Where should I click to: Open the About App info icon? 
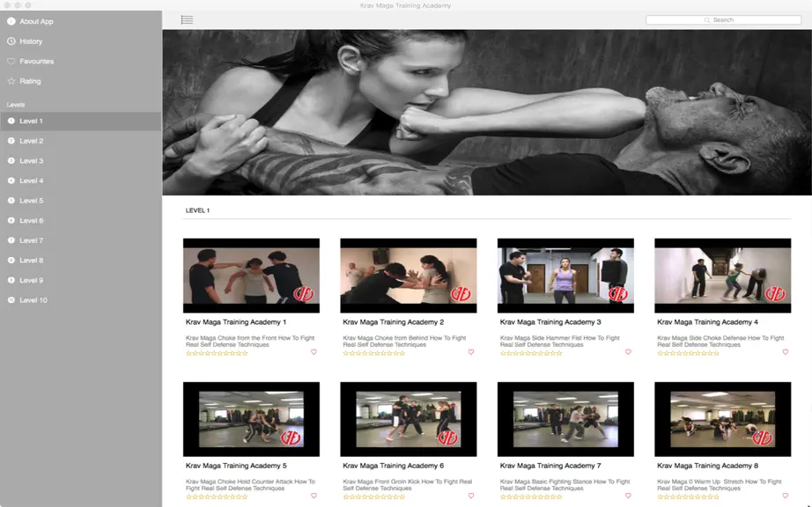pyautogui.click(x=11, y=21)
